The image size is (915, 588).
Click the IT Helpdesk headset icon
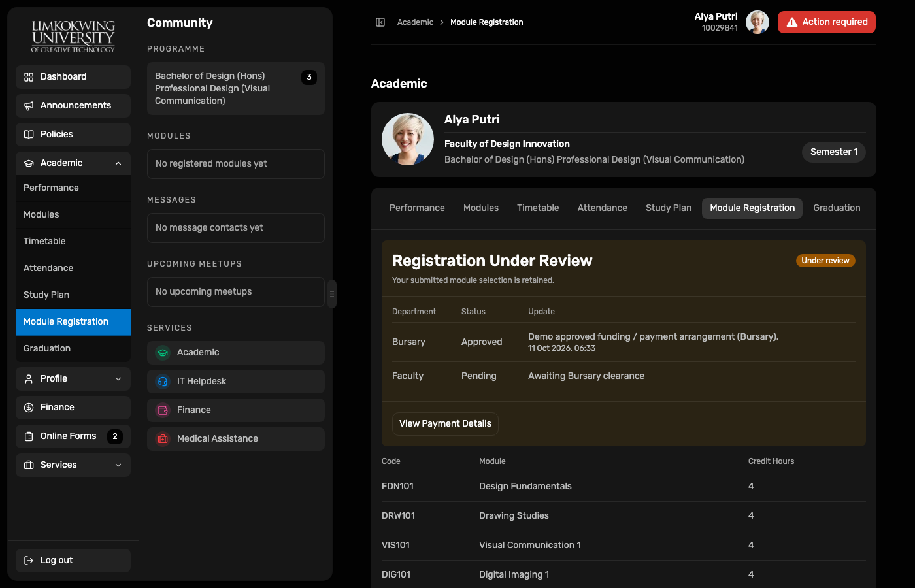click(163, 382)
